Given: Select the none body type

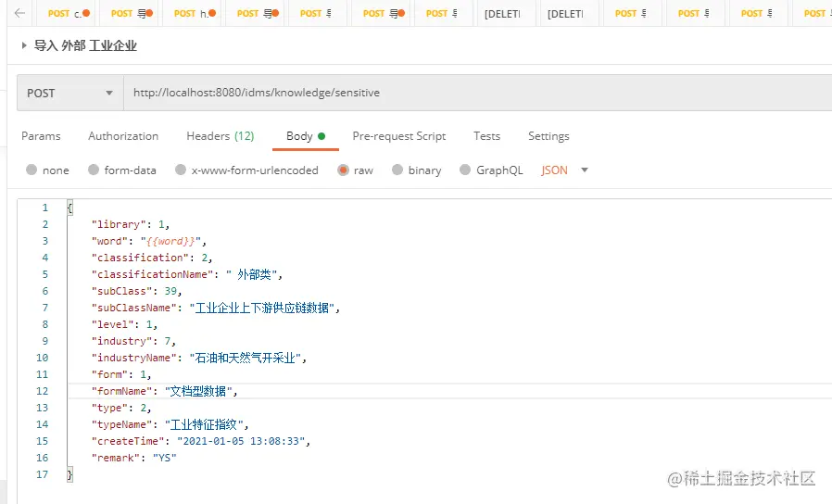Looking at the screenshot, I should (32, 170).
